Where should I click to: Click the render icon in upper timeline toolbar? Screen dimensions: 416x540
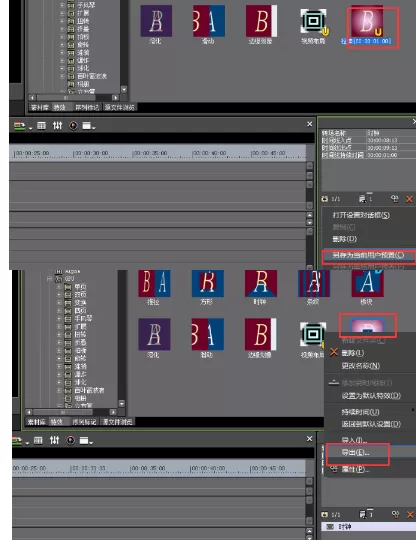20,126
